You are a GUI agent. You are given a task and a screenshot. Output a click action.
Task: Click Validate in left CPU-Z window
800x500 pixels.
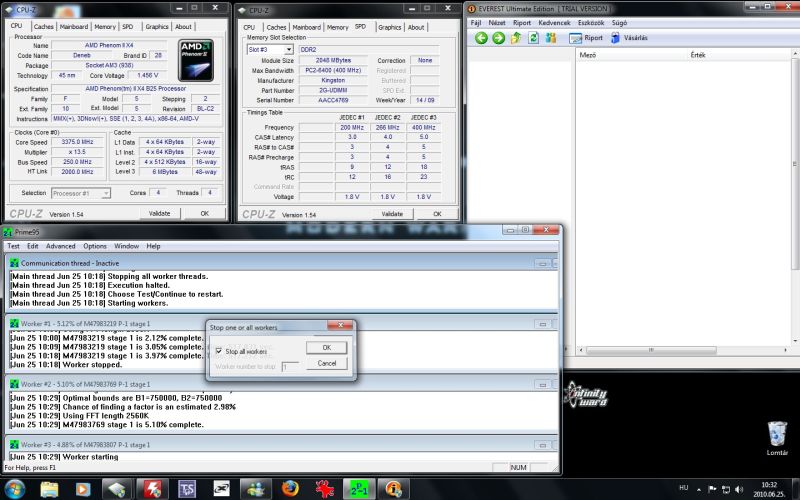159,213
